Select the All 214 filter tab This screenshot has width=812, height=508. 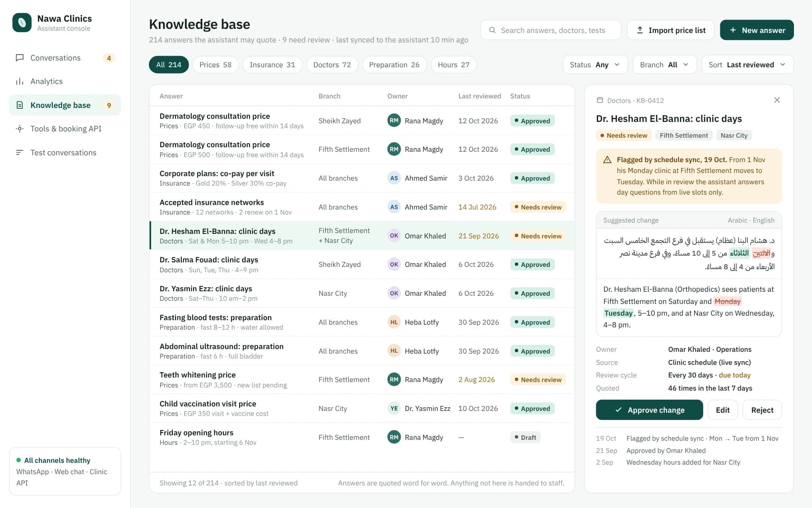pyautogui.click(x=168, y=65)
